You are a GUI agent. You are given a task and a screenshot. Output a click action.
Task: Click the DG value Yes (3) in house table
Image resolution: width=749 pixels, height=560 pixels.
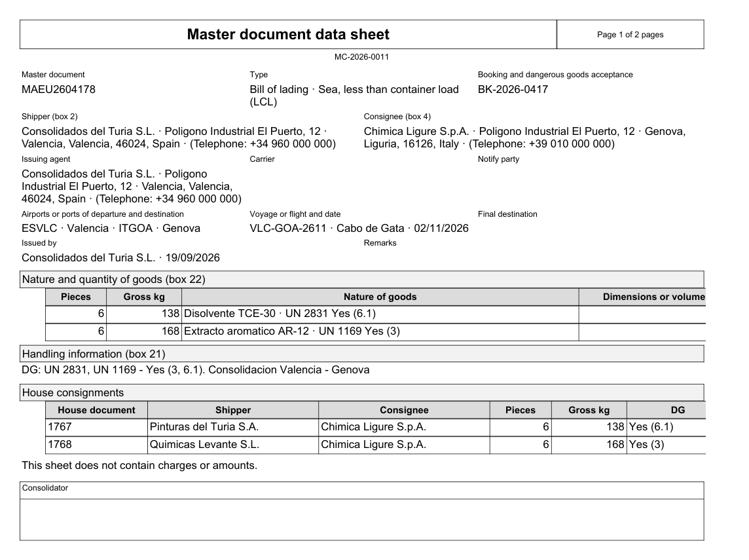click(666, 445)
